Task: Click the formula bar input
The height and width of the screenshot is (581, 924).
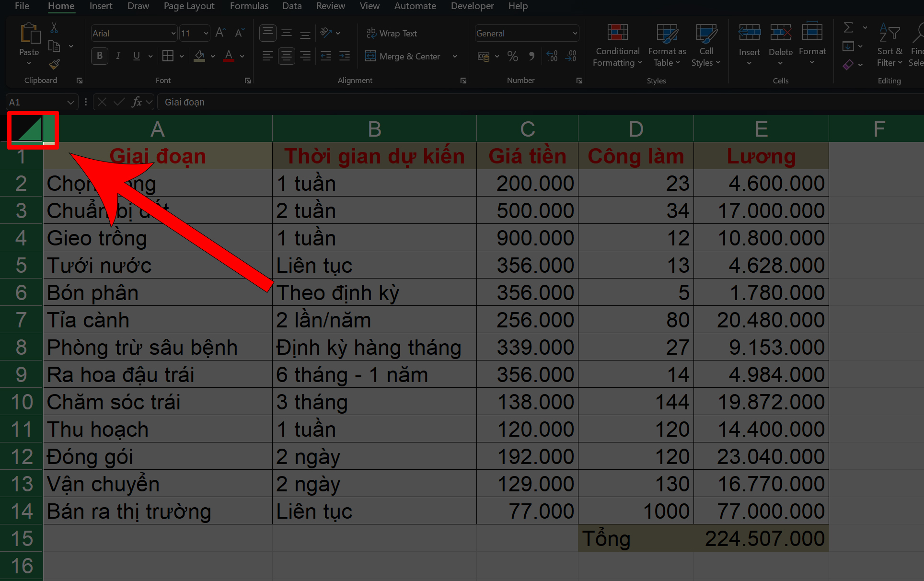Action: pyautogui.click(x=542, y=102)
